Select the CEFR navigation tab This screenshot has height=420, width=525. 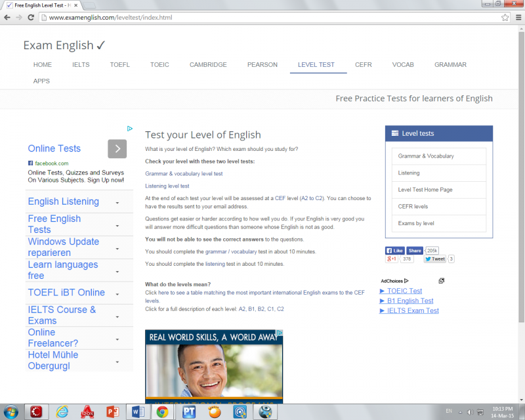pos(364,65)
